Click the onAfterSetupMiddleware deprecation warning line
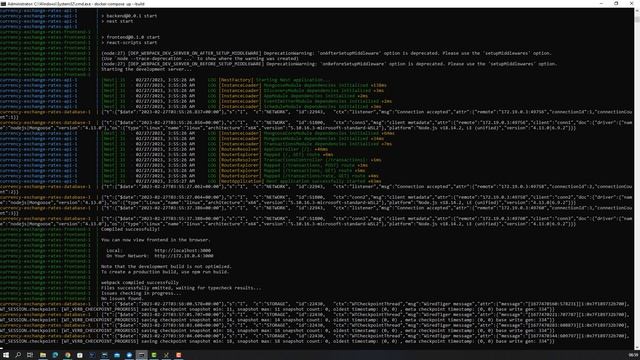640x360 pixels. 326,53
